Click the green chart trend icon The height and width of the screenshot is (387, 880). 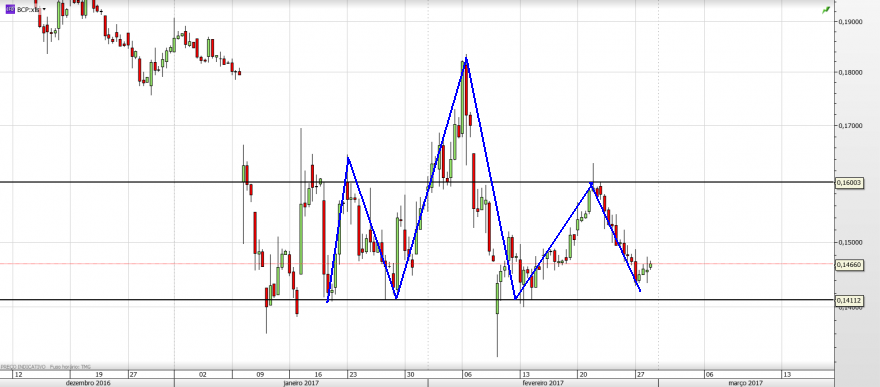(x=826, y=10)
